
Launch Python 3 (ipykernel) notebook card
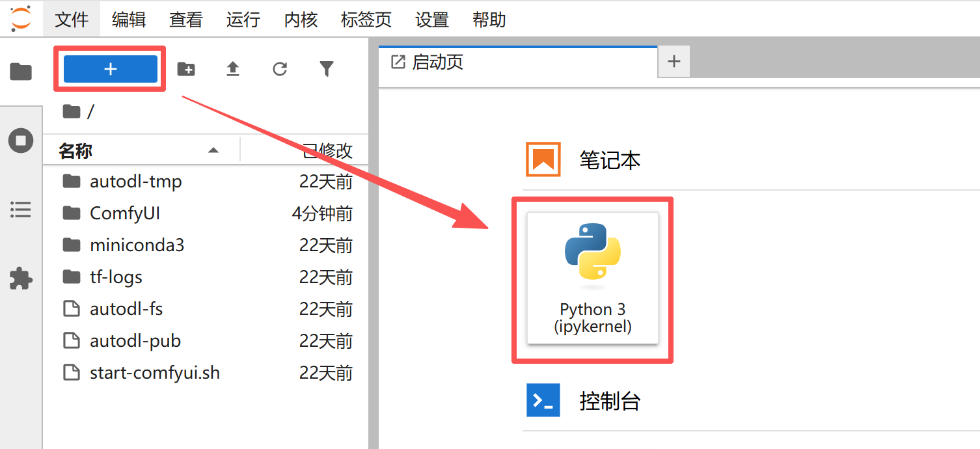pyautogui.click(x=593, y=279)
